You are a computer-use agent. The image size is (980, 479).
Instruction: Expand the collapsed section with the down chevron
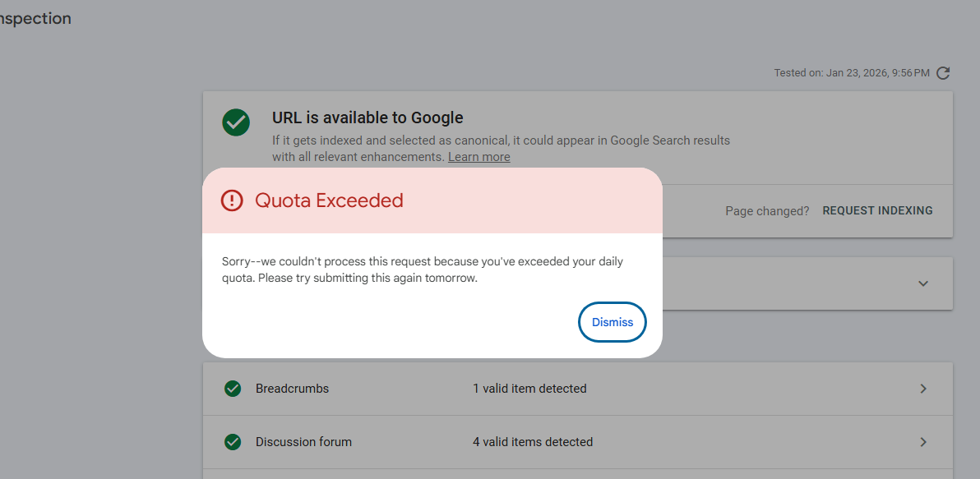pos(923,283)
